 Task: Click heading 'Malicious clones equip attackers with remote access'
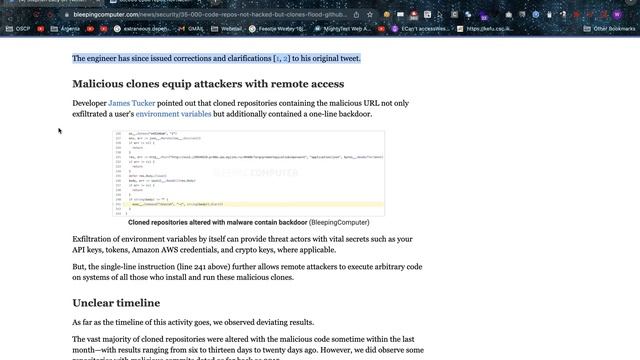point(208,84)
